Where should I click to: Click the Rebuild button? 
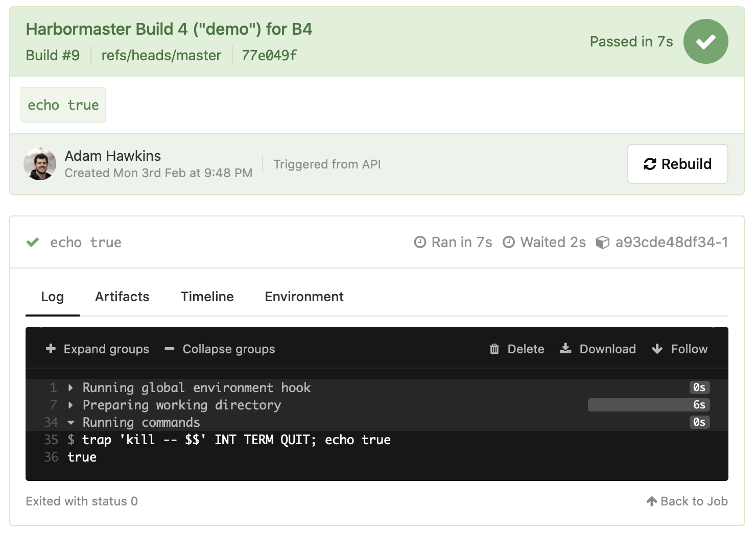[x=677, y=164]
